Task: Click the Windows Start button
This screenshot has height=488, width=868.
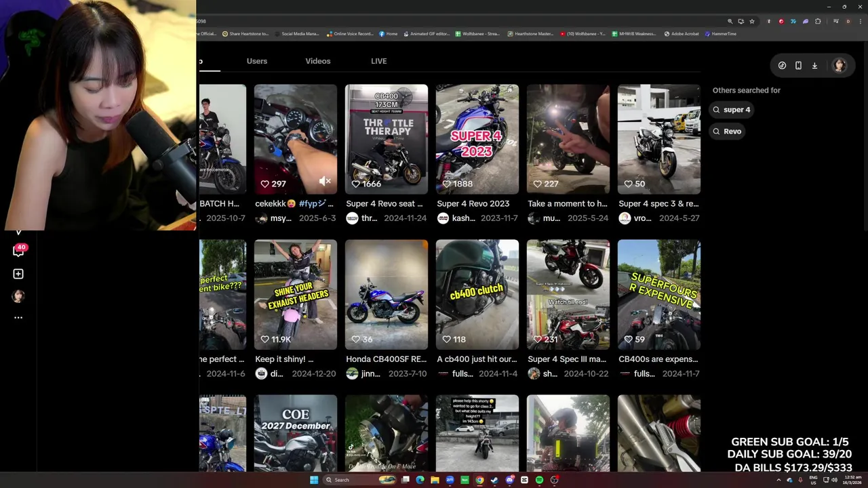Action: pyautogui.click(x=313, y=480)
